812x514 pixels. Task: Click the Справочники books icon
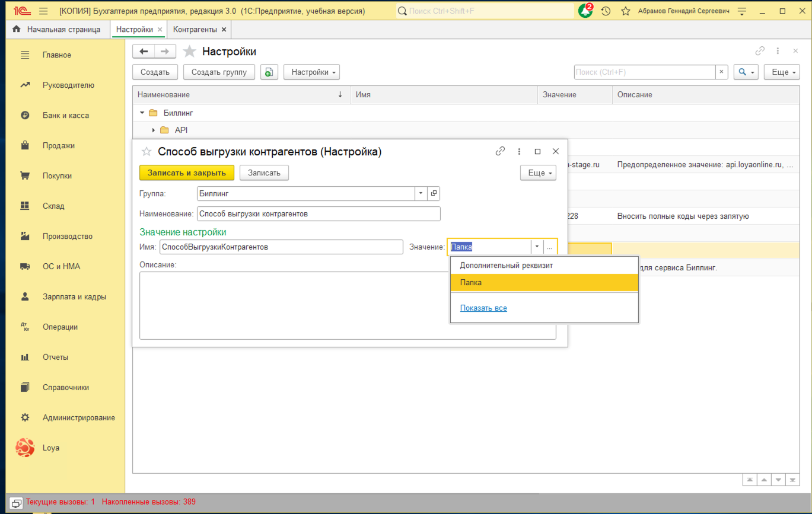(x=25, y=388)
